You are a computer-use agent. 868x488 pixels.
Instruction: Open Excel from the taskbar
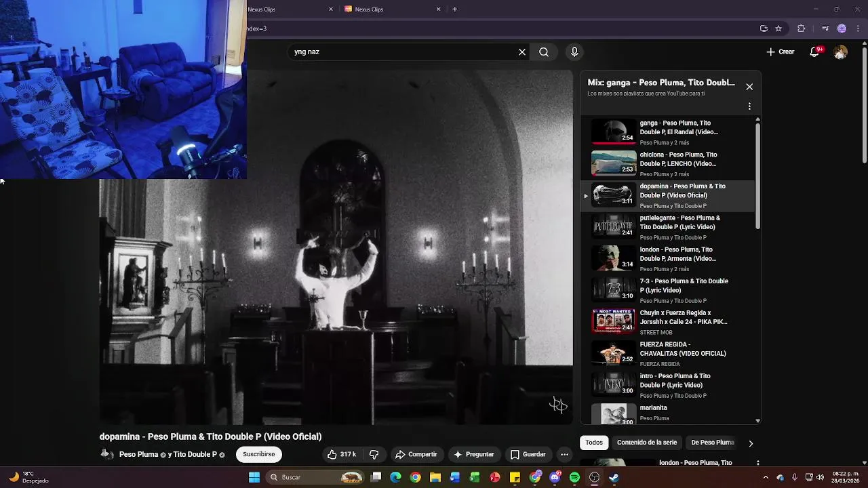click(475, 477)
